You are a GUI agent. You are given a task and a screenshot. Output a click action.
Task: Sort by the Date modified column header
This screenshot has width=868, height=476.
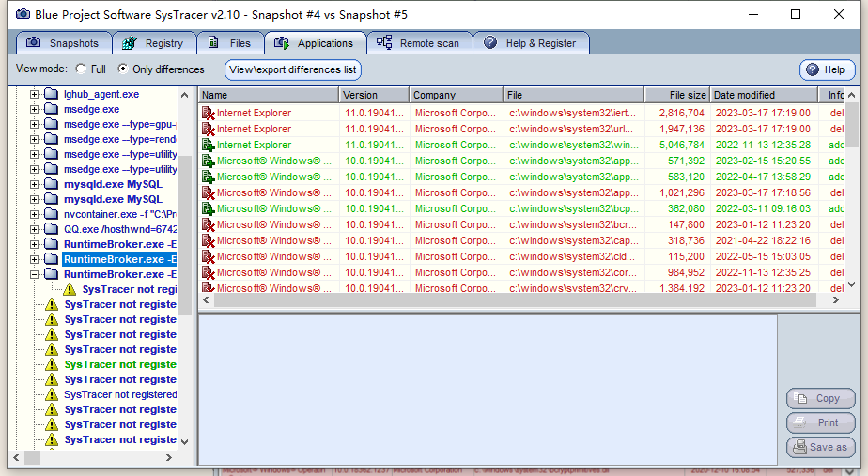point(764,95)
